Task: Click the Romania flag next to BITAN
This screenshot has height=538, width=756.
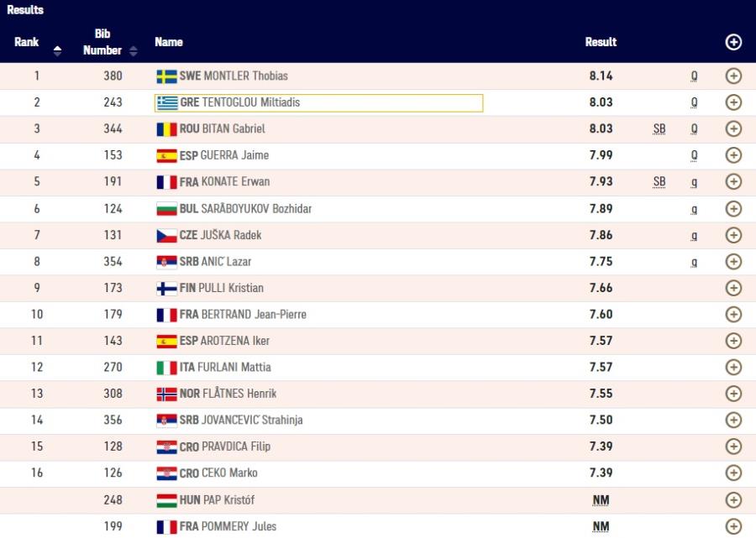Action: coord(167,129)
